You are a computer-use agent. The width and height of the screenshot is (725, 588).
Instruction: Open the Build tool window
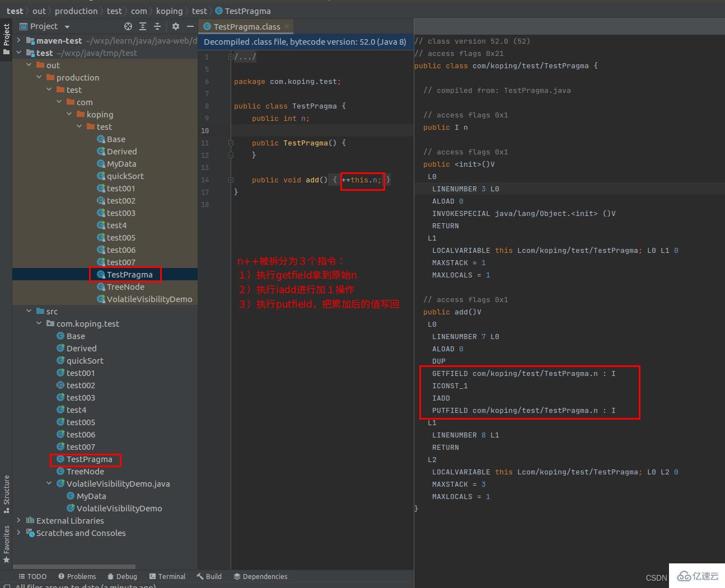click(x=209, y=576)
